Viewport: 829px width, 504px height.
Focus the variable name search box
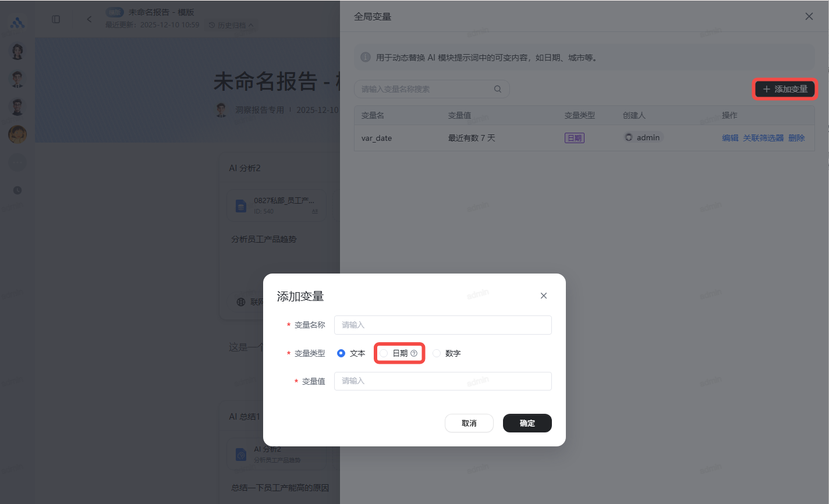pyautogui.click(x=432, y=89)
